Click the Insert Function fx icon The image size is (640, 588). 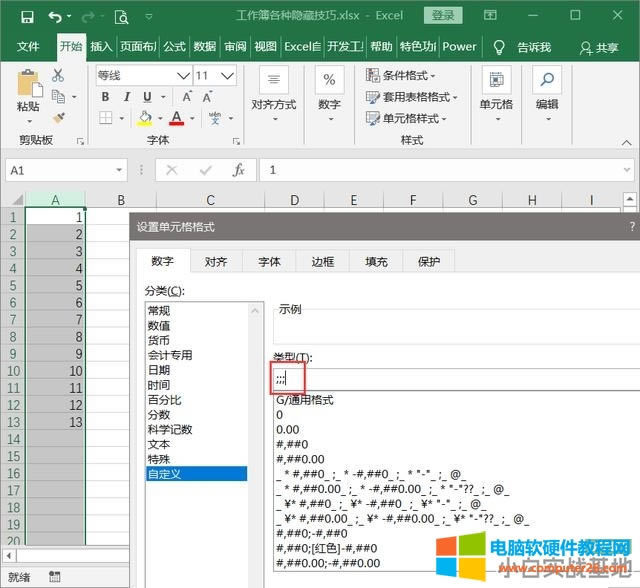tap(238, 171)
